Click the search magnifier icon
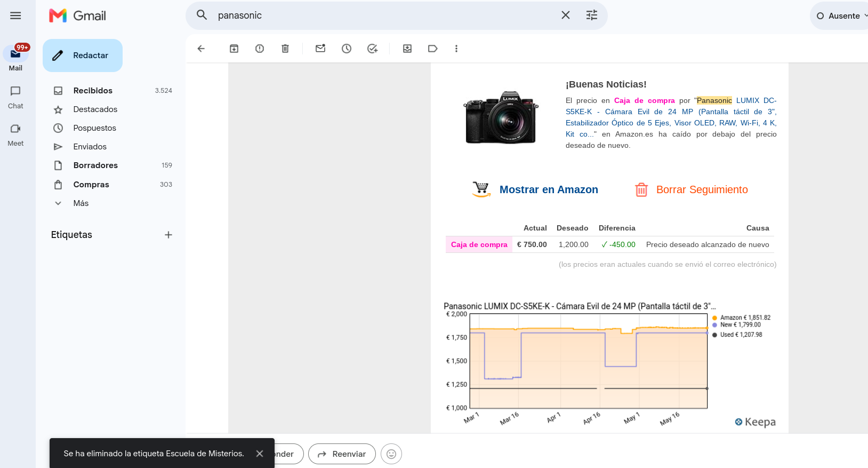Viewport: 868px width, 468px height. pyautogui.click(x=202, y=15)
